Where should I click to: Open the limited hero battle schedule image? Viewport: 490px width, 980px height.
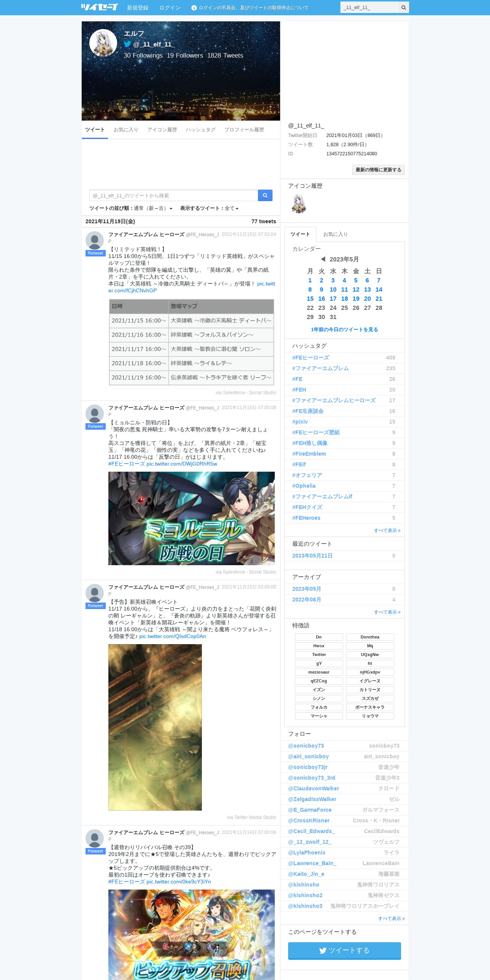click(192, 342)
